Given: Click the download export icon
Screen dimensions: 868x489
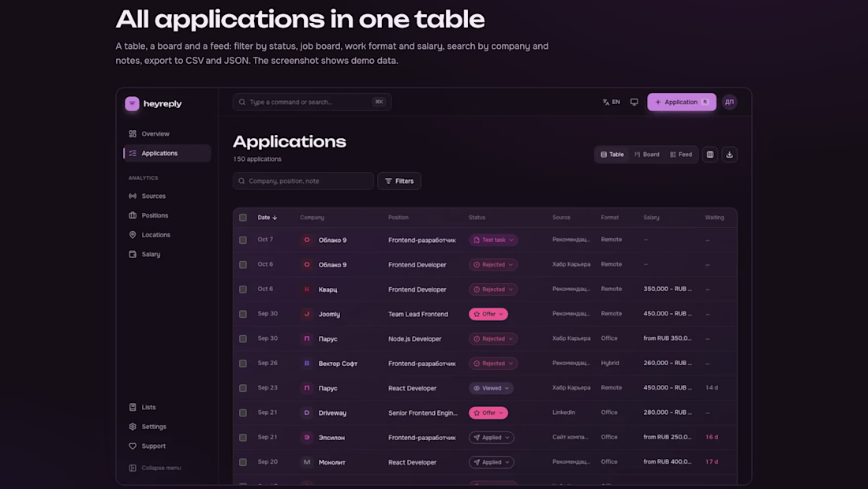Looking at the screenshot, I should (730, 155).
